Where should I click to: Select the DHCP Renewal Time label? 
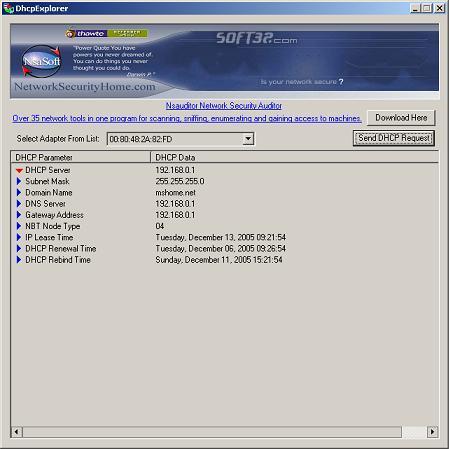[61, 249]
